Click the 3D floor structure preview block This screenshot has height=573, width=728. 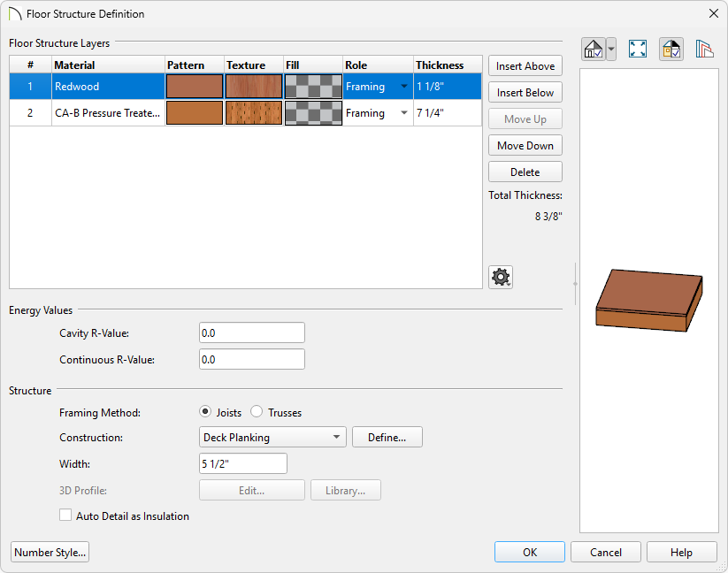click(649, 300)
